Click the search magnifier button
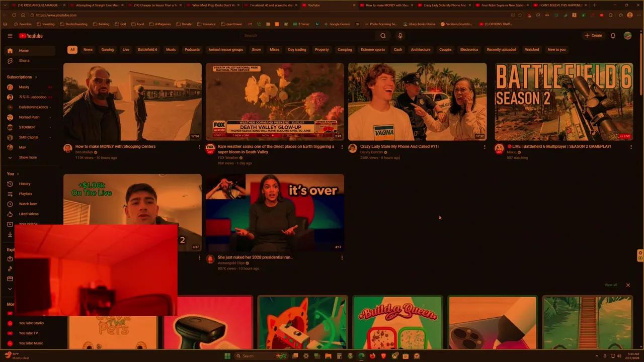Screen dimensions: 644x362 coord(383,36)
